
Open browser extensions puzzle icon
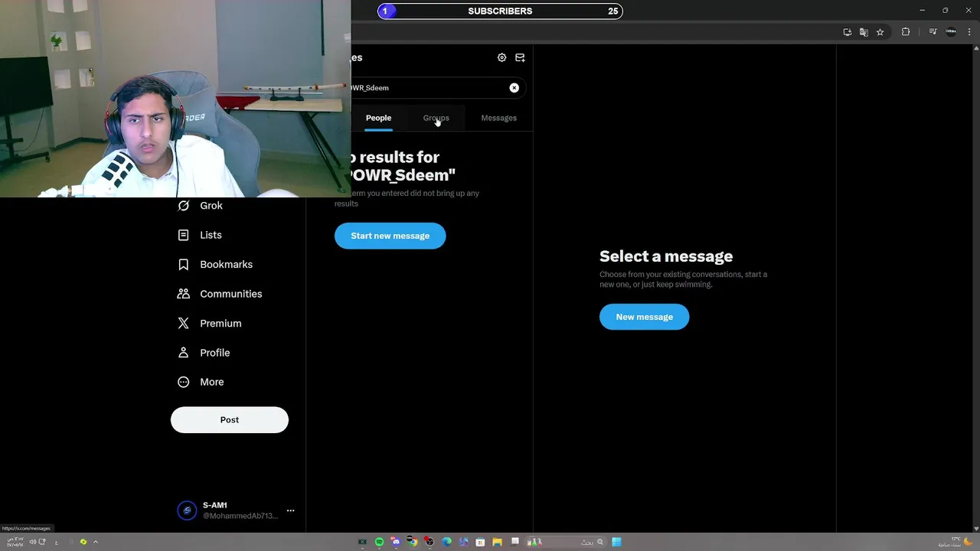pos(906,32)
